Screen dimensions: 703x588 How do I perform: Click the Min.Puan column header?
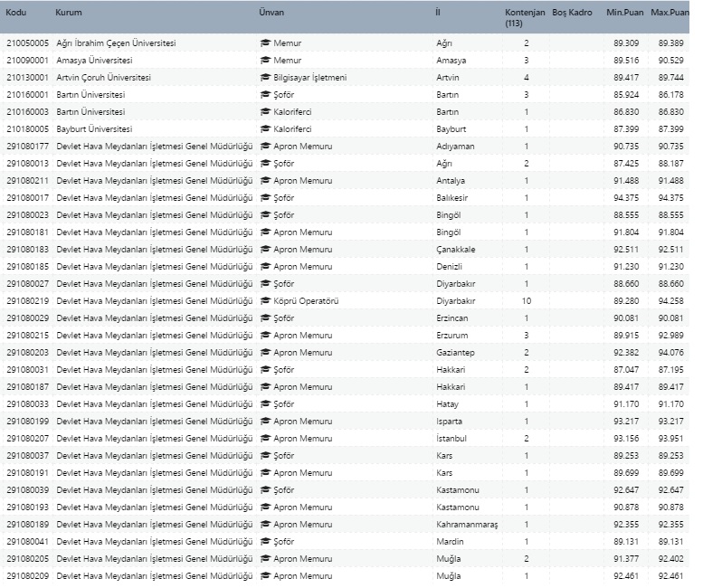point(624,14)
